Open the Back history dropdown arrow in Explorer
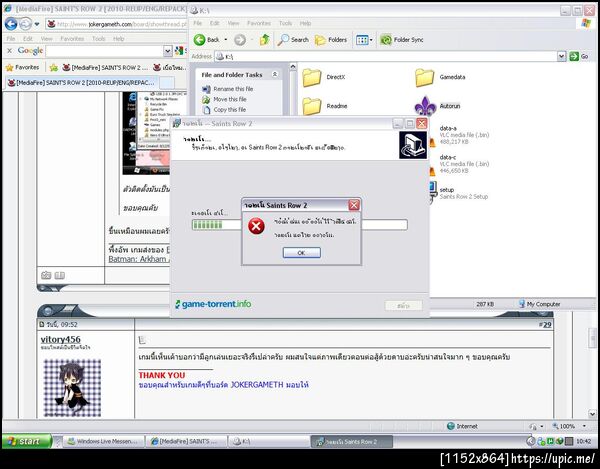600x469 pixels. click(226, 40)
